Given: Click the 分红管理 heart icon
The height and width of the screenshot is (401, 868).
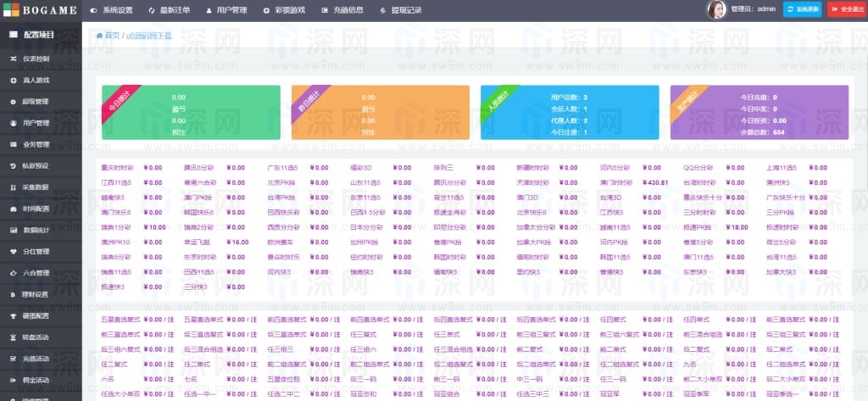Looking at the screenshot, I should [13, 251].
